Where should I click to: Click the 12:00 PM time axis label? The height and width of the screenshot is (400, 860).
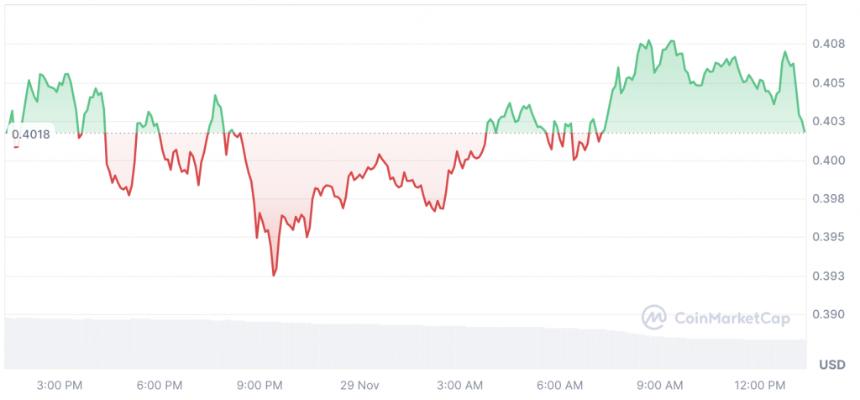[760, 386]
